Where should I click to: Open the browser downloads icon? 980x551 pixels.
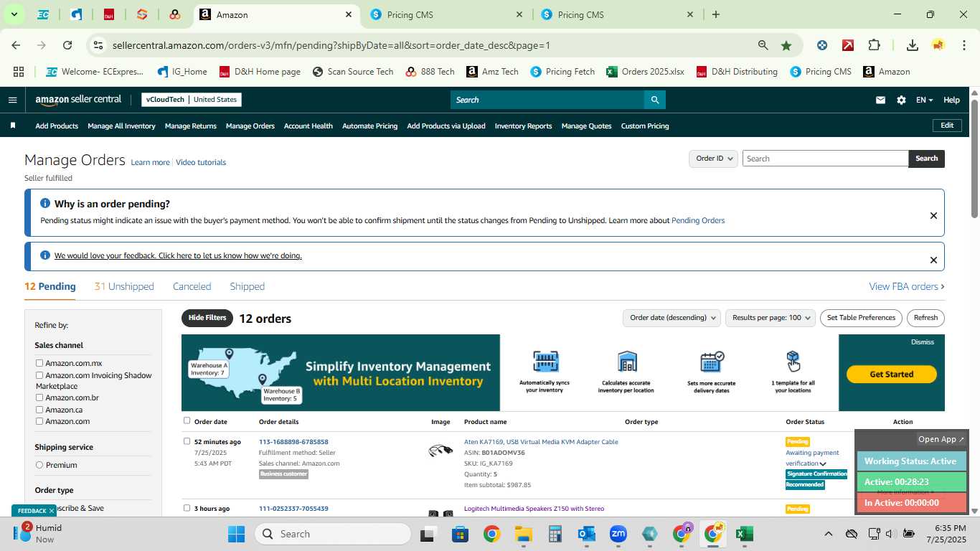(912, 45)
